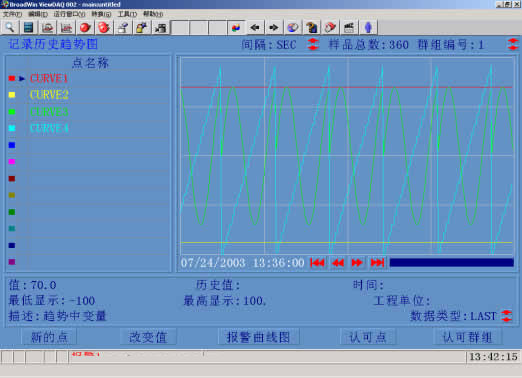The width and height of the screenshot is (522, 378).
Task: Click the trend chart toolbar icon
Action: click(66, 27)
